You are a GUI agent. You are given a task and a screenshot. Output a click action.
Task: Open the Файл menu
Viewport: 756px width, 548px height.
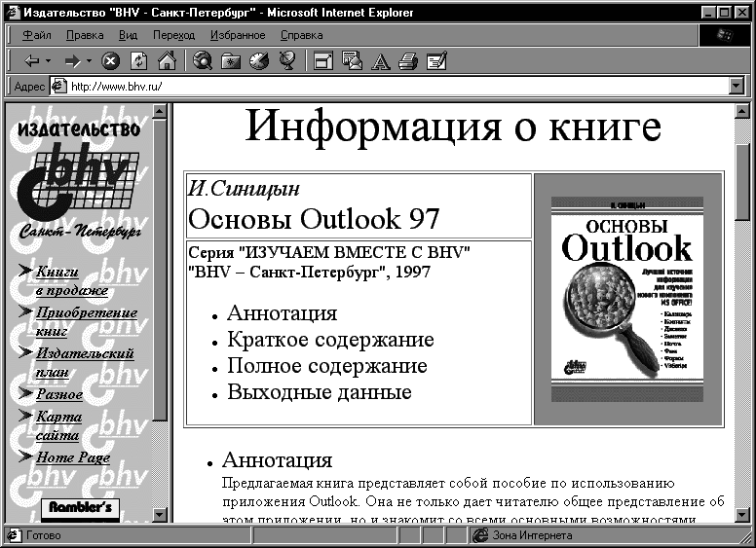click(x=37, y=35)
